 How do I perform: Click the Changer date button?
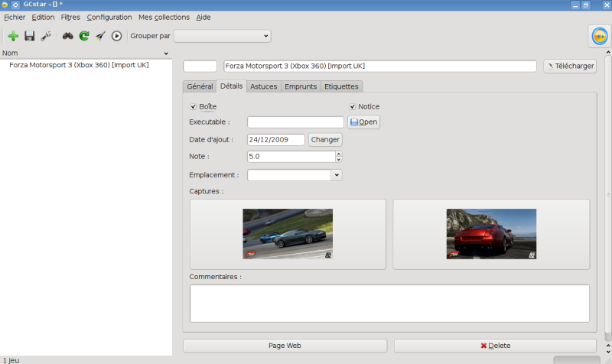[325, 140]
